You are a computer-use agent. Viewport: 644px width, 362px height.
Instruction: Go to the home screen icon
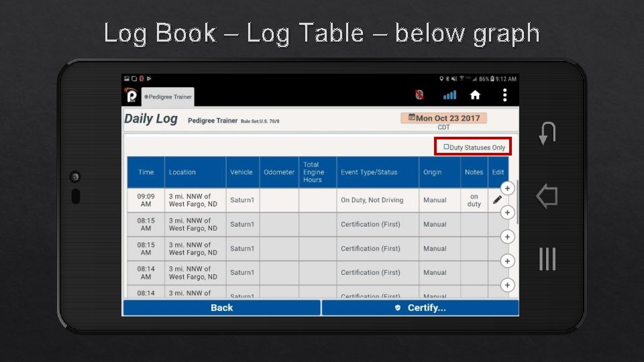coord(475,95)
